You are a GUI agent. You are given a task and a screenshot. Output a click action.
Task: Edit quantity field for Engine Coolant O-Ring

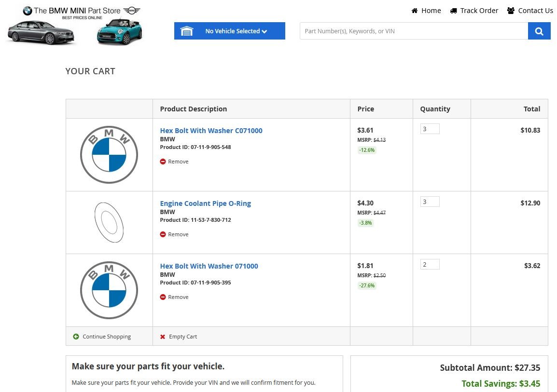(430, 202)
